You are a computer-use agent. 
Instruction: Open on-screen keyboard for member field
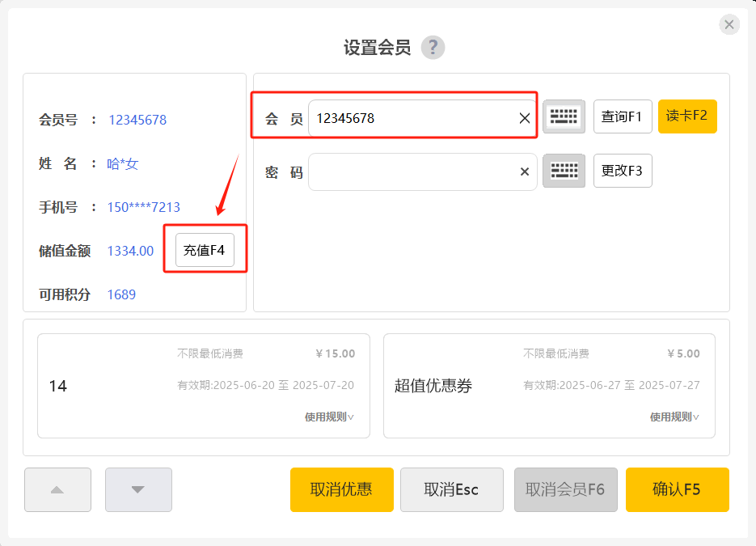564,116
